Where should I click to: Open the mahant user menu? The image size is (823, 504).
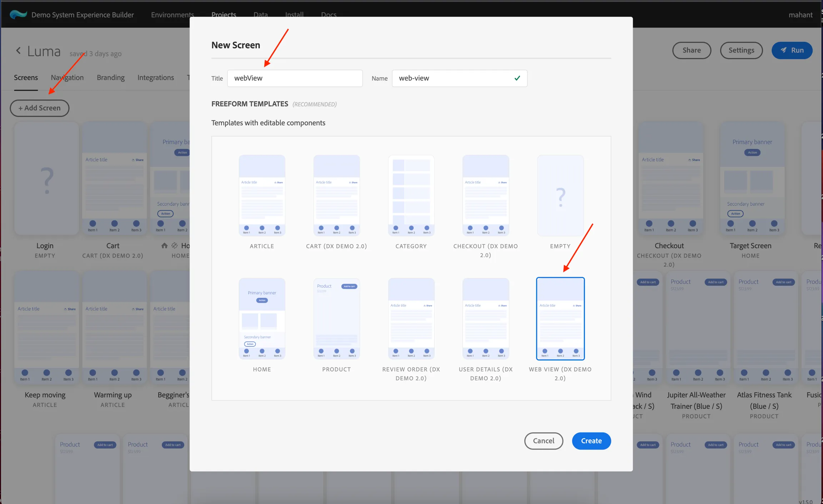(x=800, y=15)
